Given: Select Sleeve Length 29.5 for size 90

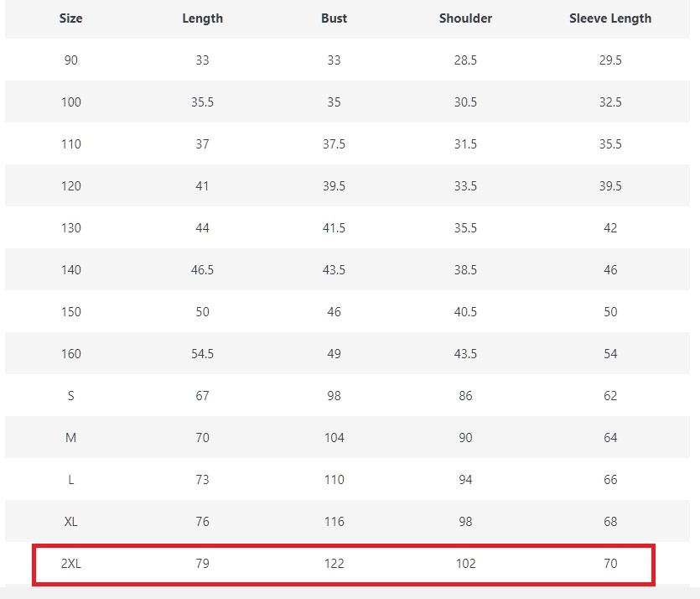Looking at the screenshot, I should click(609, 60).
